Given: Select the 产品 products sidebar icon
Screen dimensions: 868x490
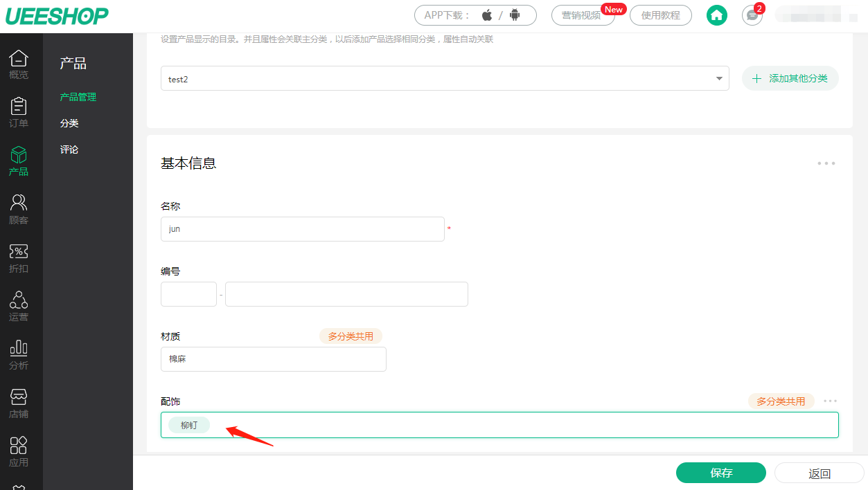Looking at the screenshot, I should coord(19,161).
